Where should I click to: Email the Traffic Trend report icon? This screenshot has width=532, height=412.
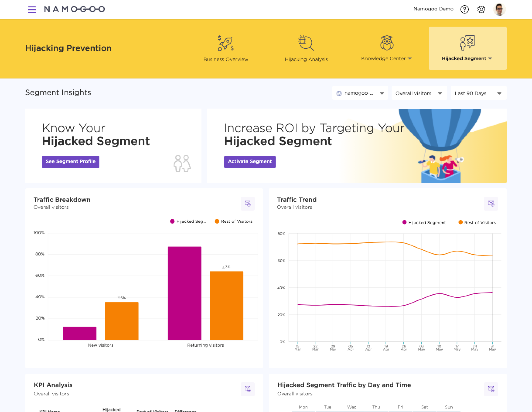pos(491,203)
